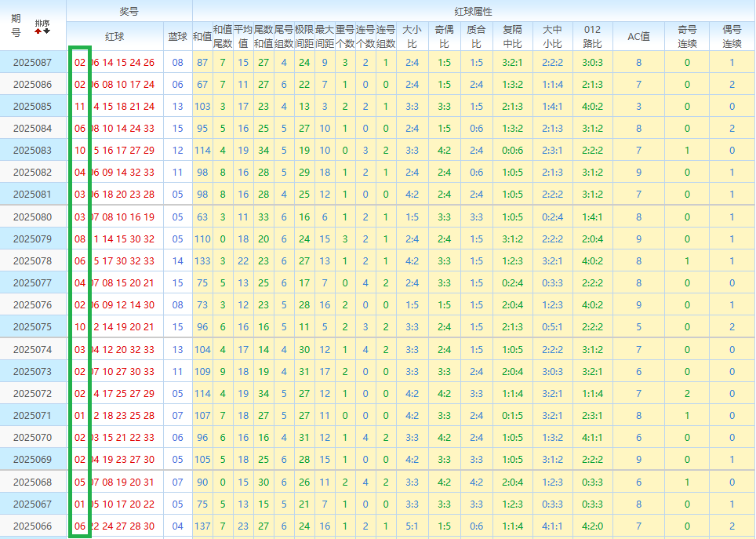The width and height of the screenshot is (756, 539).
Task: Click the 质合比 column header
Action: pos(476,36)
